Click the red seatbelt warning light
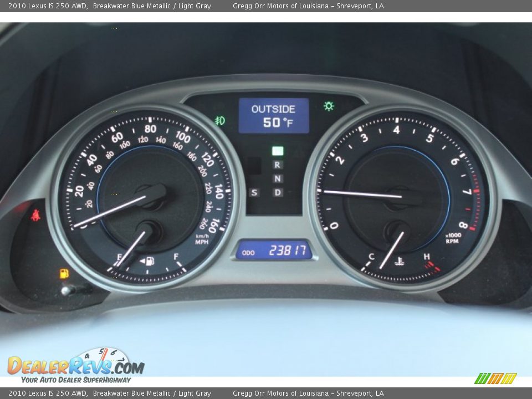The image size is (532, 399). tap(35, 216)
